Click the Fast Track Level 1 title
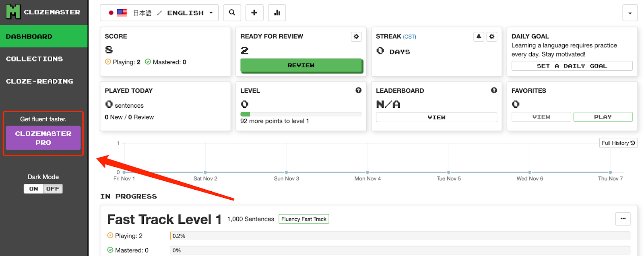 (x=164, y=219)
